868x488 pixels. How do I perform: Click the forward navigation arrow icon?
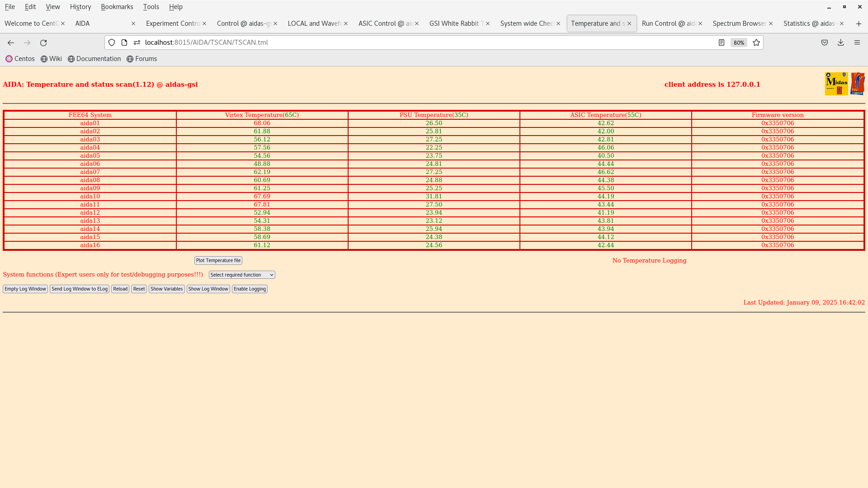point(27,42)
